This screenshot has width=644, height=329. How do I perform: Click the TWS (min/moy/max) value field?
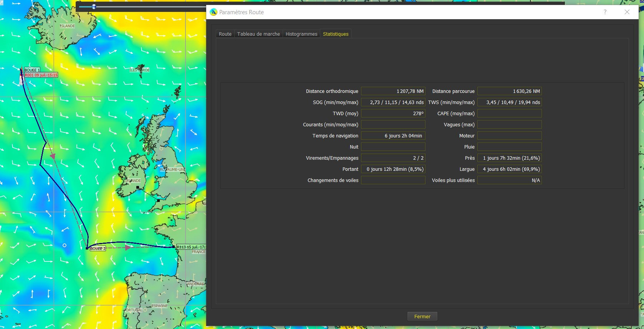point(510,103)
